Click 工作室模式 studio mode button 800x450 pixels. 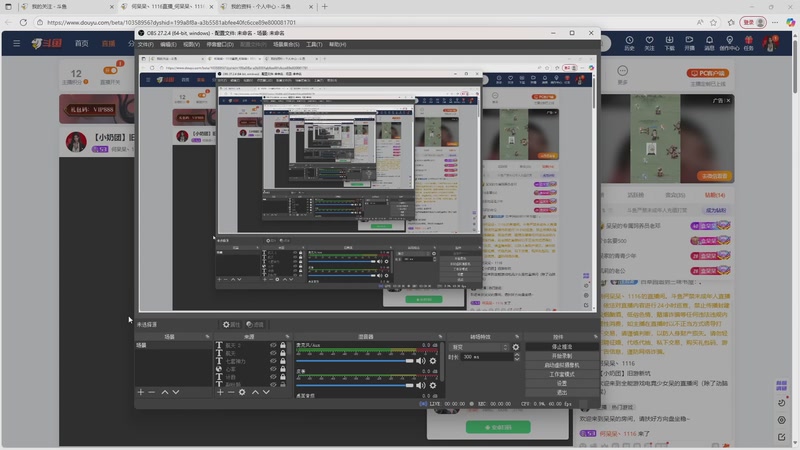coord(562,374)
